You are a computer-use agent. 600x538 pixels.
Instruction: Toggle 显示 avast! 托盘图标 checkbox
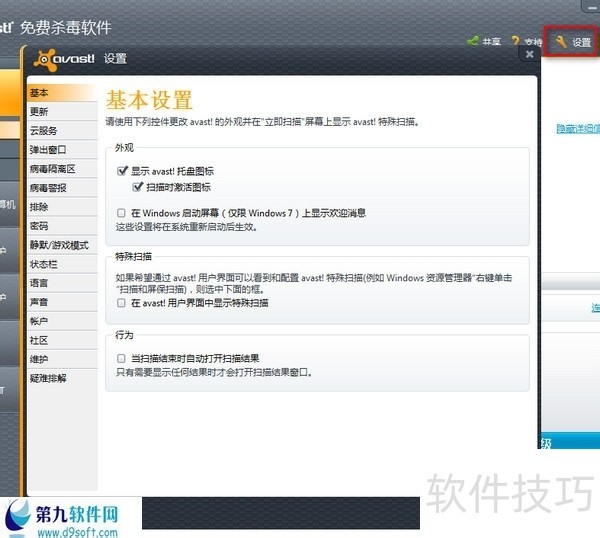[x=122, y=171]
